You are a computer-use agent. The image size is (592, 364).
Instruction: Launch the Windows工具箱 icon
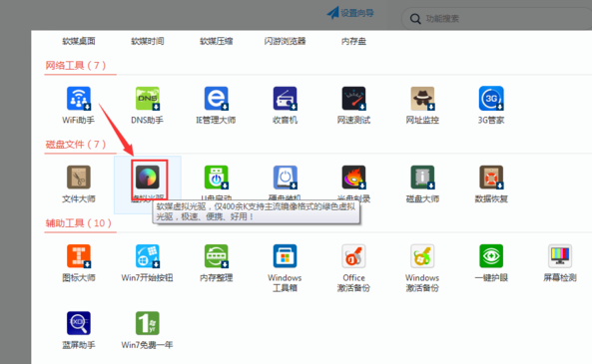point(286,255)
